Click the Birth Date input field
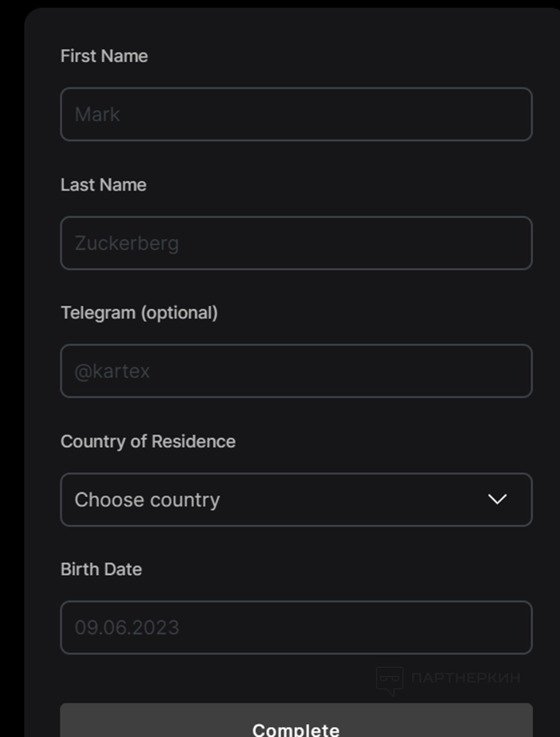Image resolution: width=560 pixels, height=737 pixels. (x=296, y=627)
